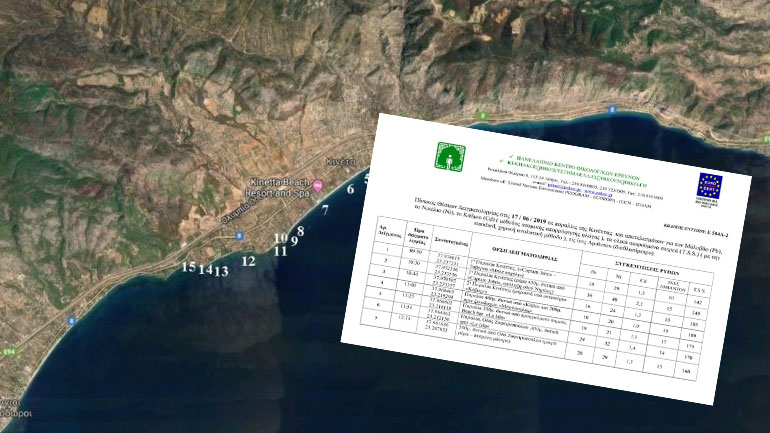The image size is (770, 433).
Task: Open the Kinetta Beach Resort and Spa label
Action: (280, 187)
